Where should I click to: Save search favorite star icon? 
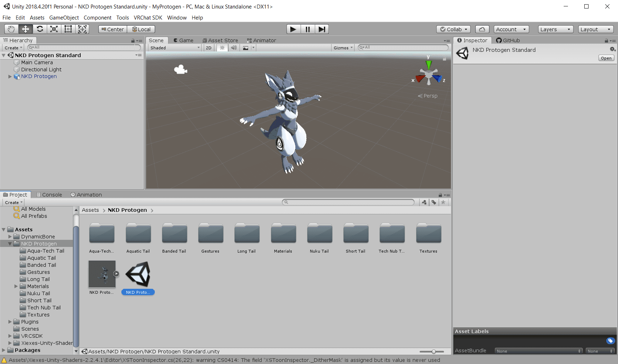coord(443,202)
